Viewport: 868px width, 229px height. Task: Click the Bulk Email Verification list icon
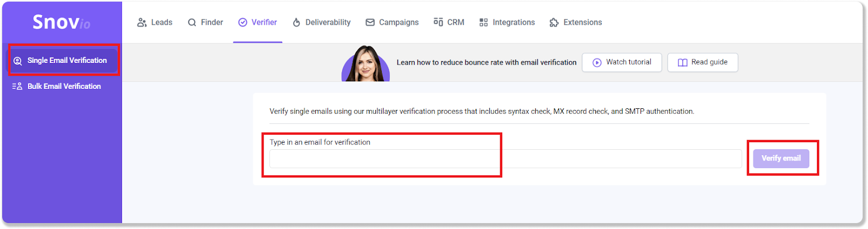[17, 86]
